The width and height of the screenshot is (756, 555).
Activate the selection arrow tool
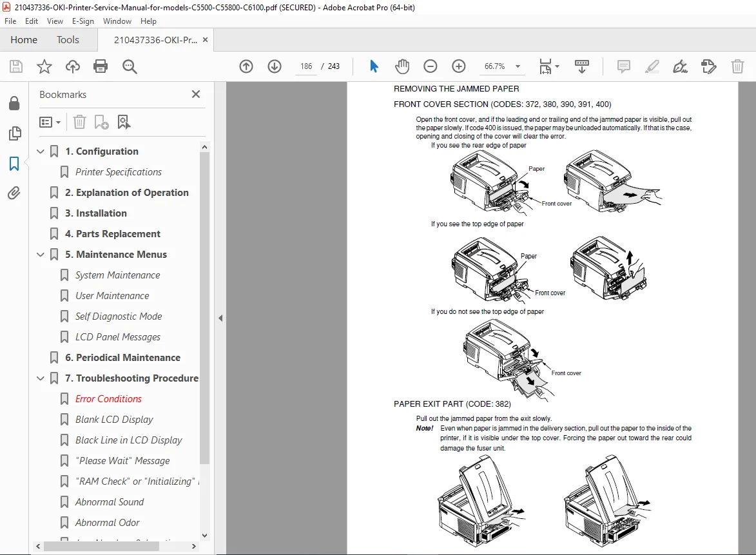coord(374,66)
